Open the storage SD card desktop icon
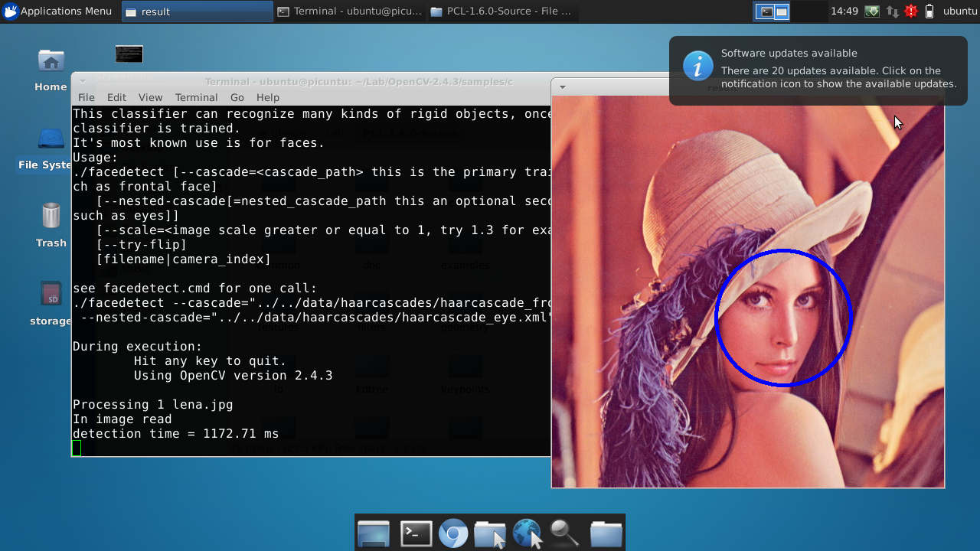The image size is (980, 551). pos(51,304)
